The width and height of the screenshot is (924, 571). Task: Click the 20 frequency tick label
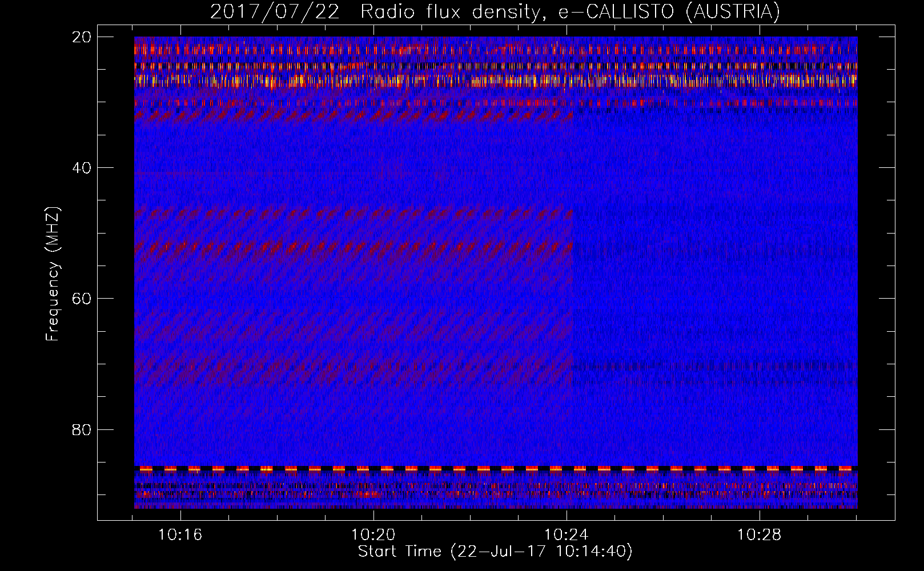coord(82,37)
